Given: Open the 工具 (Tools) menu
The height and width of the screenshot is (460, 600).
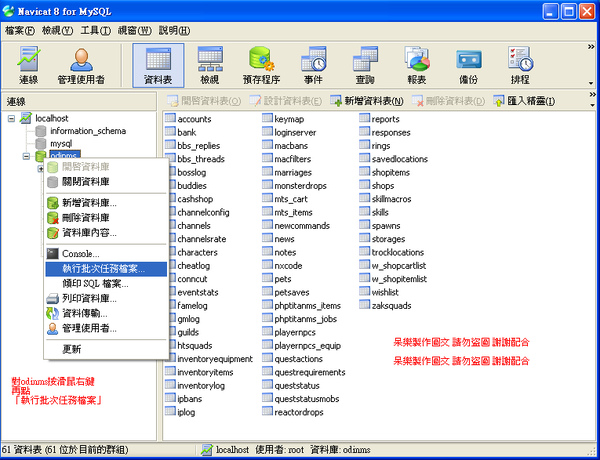Looking at the screenshot, I should pyautogui.click(x=96, y=31).
